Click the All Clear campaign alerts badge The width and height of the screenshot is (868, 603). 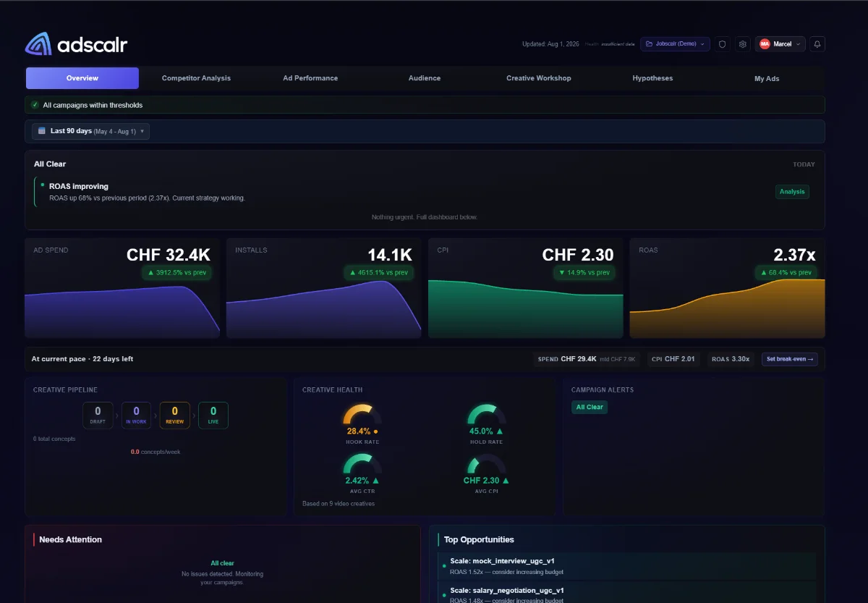(590, 407)
